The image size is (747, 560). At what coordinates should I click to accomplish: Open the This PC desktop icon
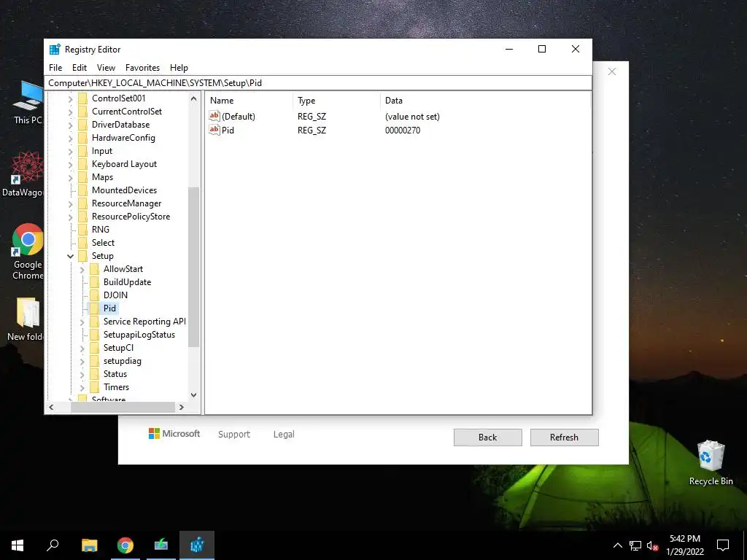click(x=28, y=103)
